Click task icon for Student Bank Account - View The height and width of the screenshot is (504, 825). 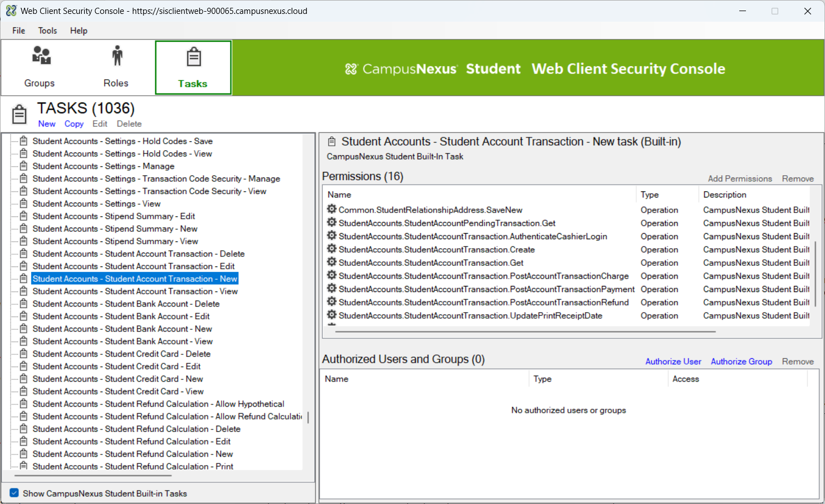click(x=23, y=341)
